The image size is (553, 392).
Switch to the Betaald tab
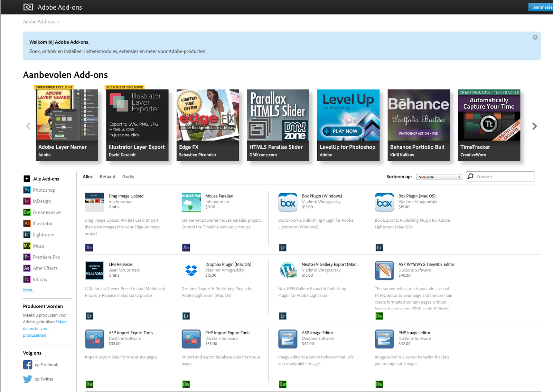click(x=107, y=176)
